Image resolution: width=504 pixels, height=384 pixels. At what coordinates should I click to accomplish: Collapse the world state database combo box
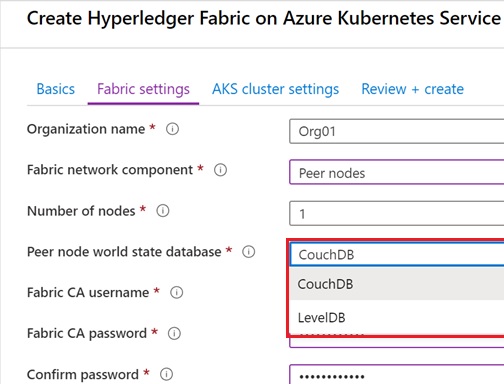[x=397, y=254]
